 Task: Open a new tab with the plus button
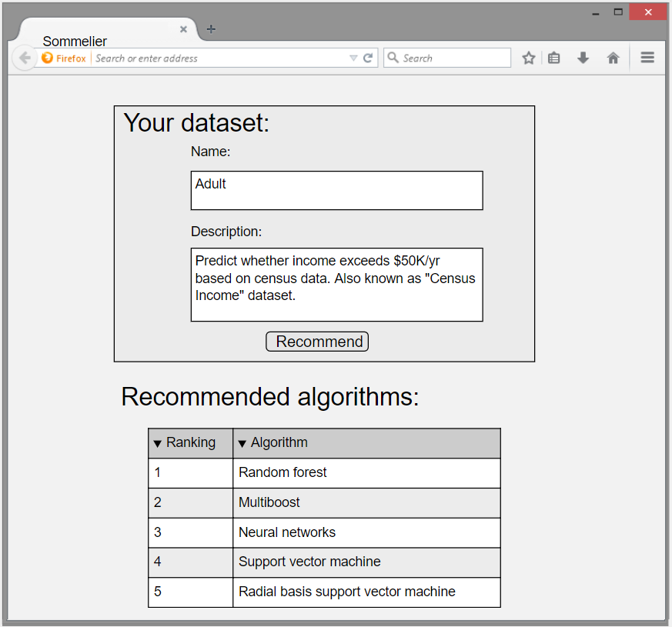click(211, 29)
